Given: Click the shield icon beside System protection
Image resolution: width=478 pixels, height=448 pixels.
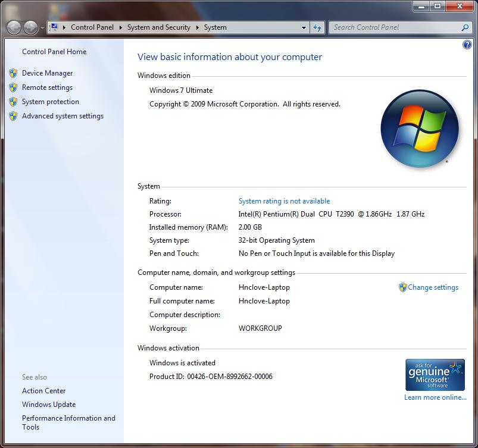Looking at the screenshot, I should 13,102.
